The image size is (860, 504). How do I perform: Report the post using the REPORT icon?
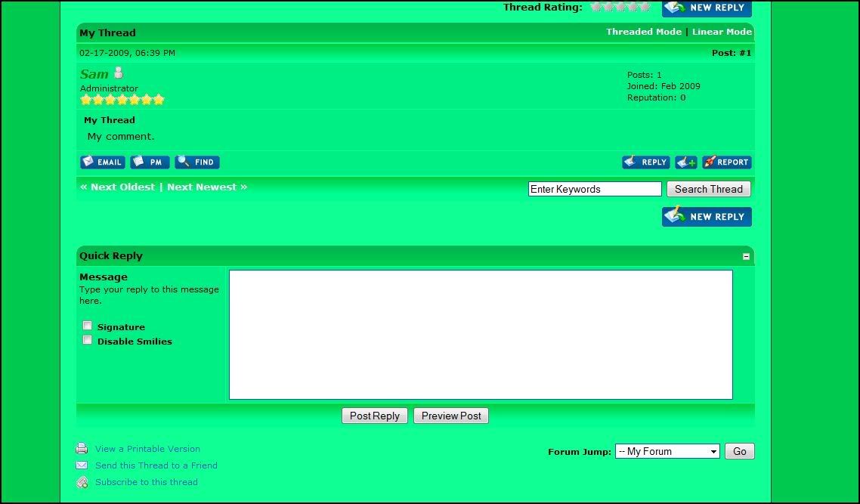click(x=726, y=162)
